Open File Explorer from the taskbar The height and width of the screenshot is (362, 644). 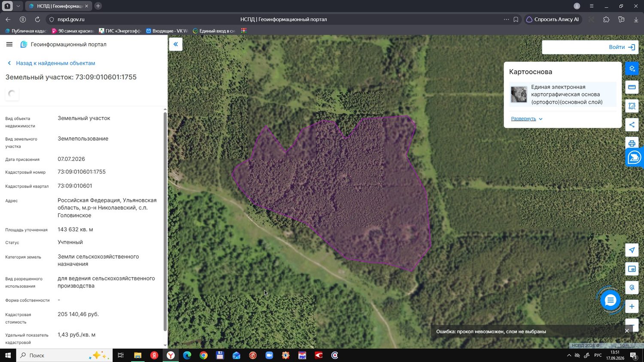pyautogui.click(x=137, y=355)
